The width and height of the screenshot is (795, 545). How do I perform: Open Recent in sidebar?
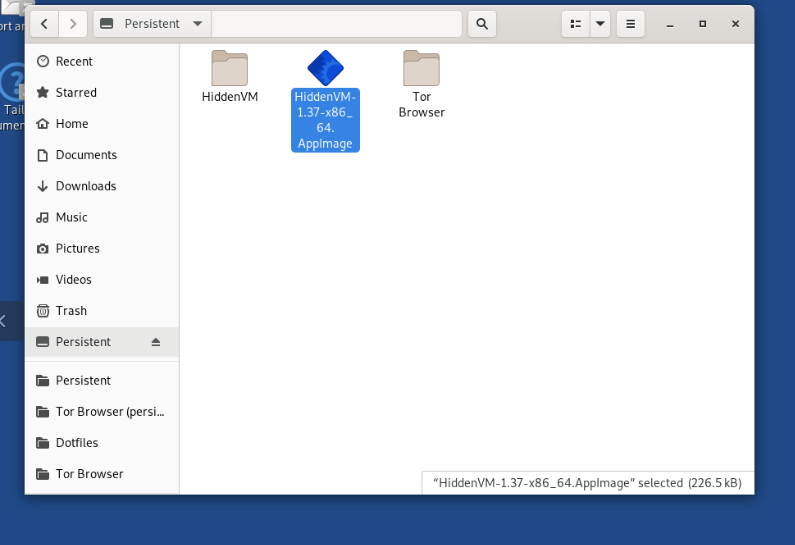[x=102, y=61]
